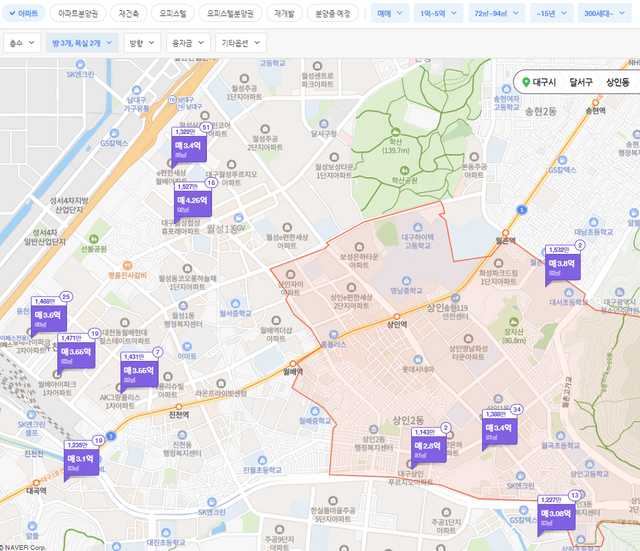Click the count badge 51 on marker
The image size is (640, 551).
tap(206, 127)
